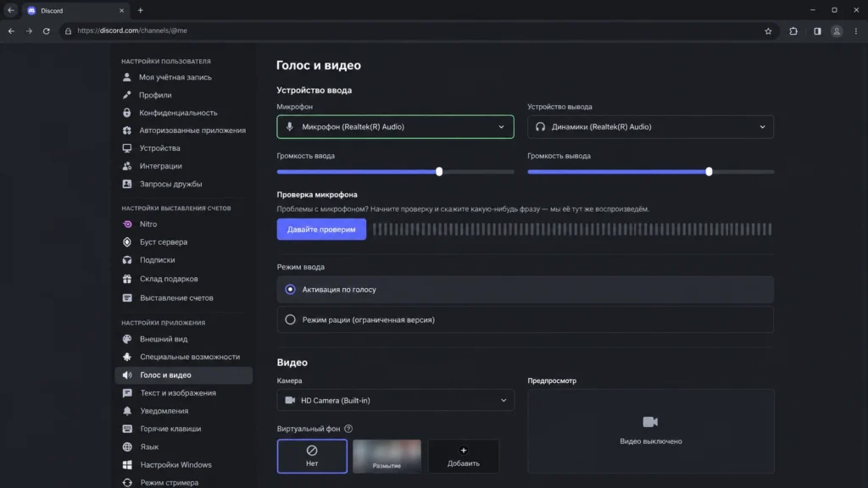Go to Уведомления settings

[183, 411]
